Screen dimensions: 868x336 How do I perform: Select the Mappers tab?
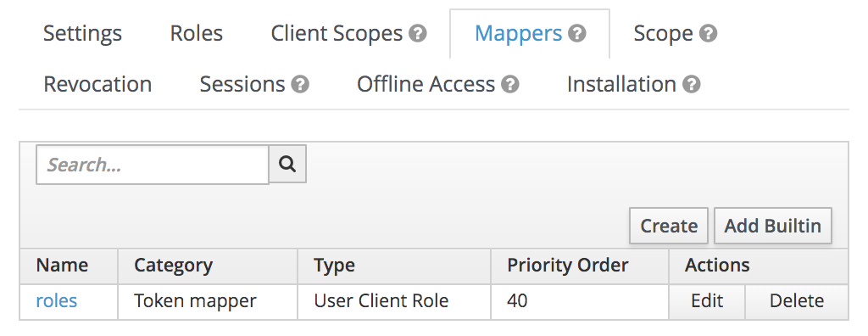[518, 34]
